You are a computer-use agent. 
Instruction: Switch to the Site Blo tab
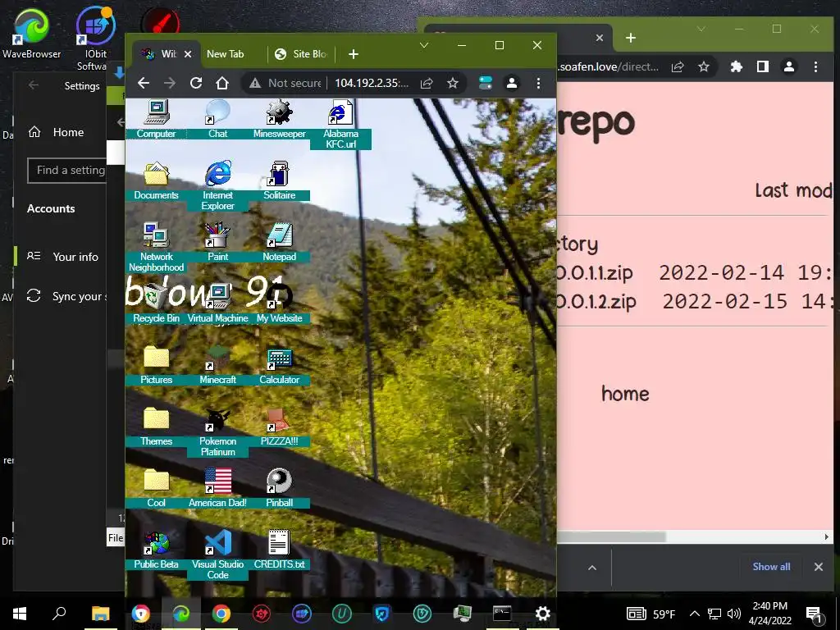pyautogui.click(x=300, y=54)
